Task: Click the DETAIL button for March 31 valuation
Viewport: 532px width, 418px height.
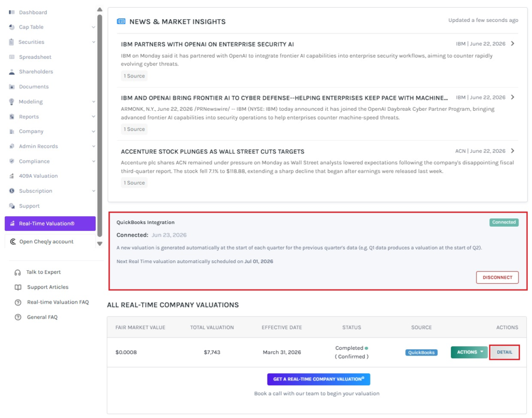Action: click(x=504, y=352)
